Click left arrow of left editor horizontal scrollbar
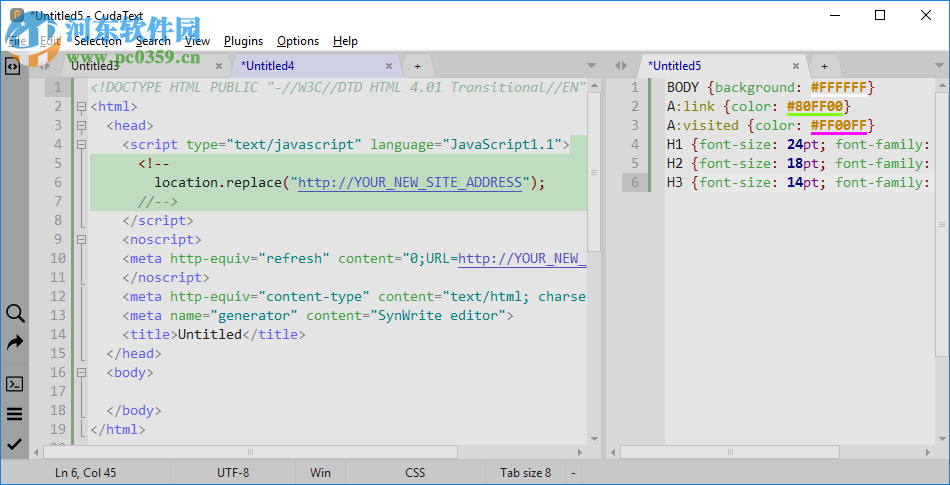Viewport: 950px width, 485px height. (37, 452)
